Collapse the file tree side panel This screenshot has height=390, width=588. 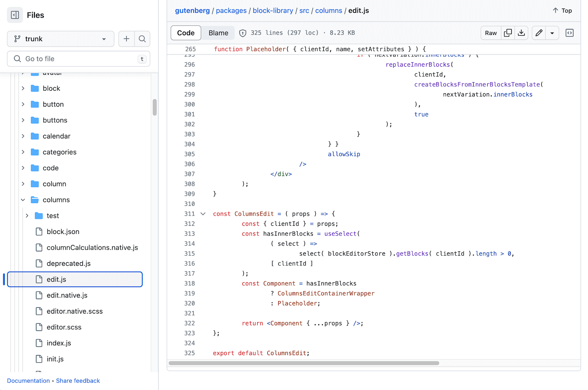(15, 15)
